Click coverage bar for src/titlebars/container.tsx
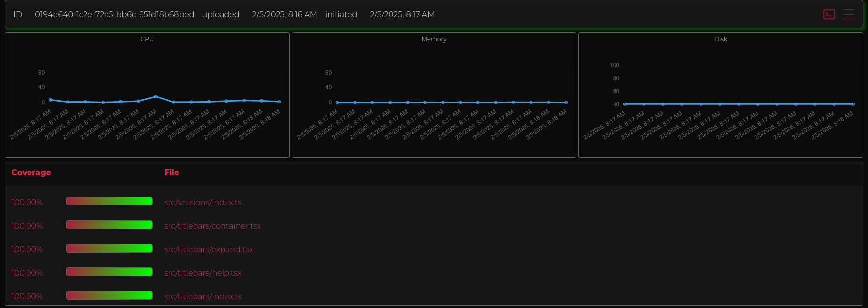The height and width of the screenshot is (308, 868). click(x=110, y=225)
